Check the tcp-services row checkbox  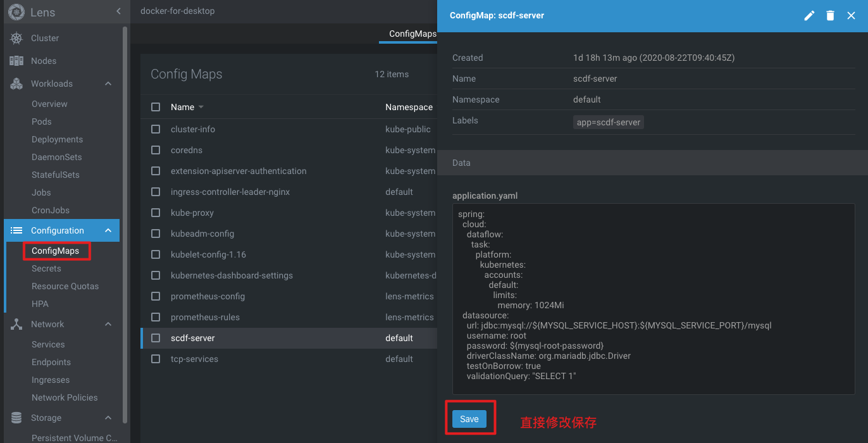156,359
